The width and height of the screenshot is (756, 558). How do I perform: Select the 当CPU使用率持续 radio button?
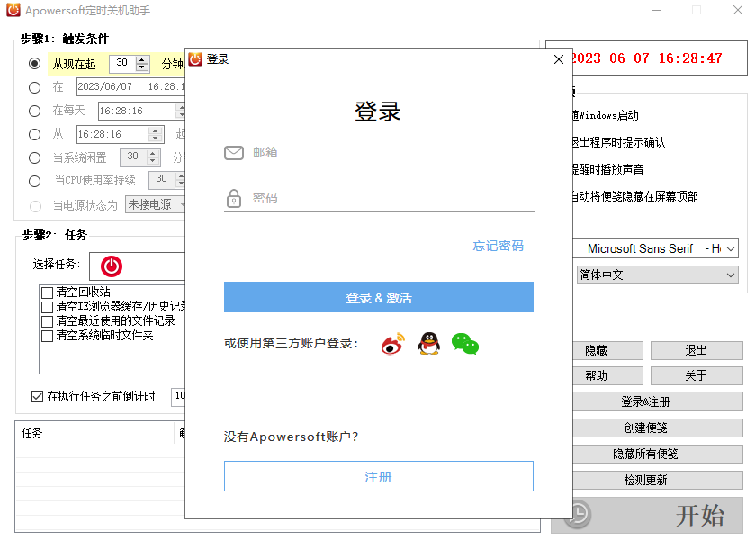34,181
